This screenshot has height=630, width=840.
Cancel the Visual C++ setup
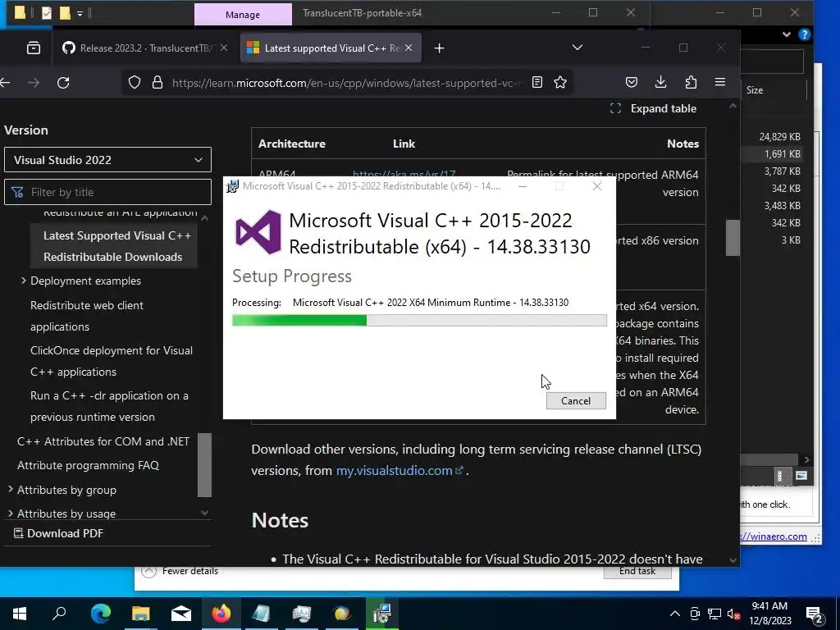(576, 400)
